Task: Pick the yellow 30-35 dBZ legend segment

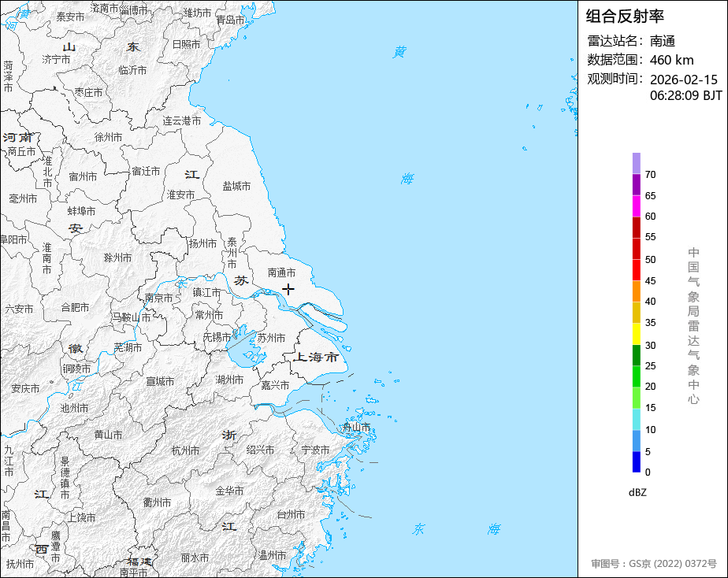Action: point(636,334)
